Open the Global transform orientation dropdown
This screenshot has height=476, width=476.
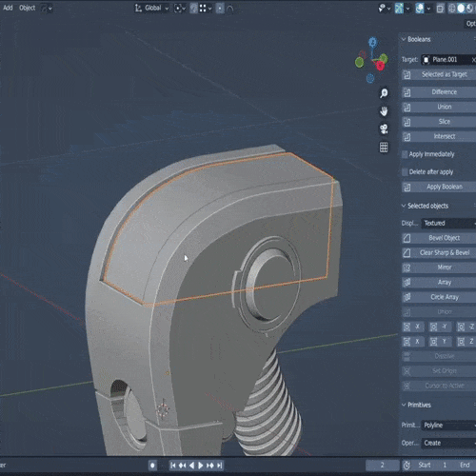(152, 9)
